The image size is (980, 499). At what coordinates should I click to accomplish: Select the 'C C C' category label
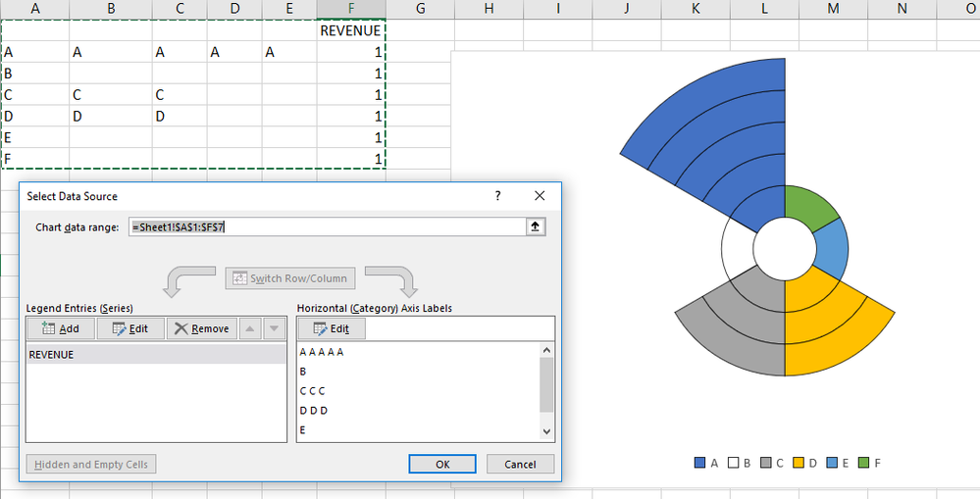(x=312, y=391)
